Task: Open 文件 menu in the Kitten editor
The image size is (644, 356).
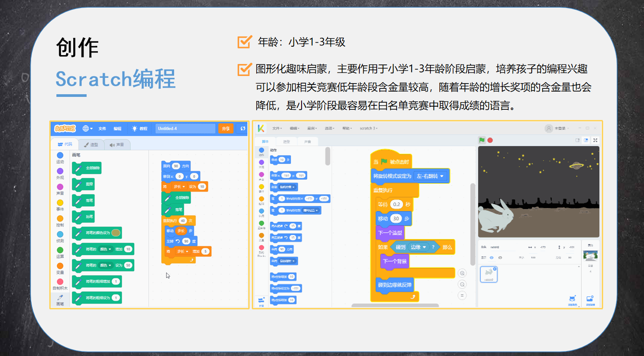Action: pos(278,128)
